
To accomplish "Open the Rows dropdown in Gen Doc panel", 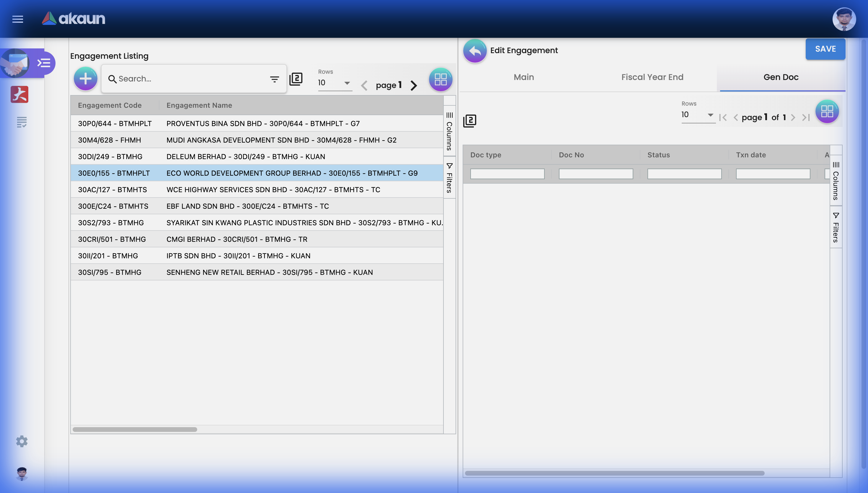I will tap(698, 115).
